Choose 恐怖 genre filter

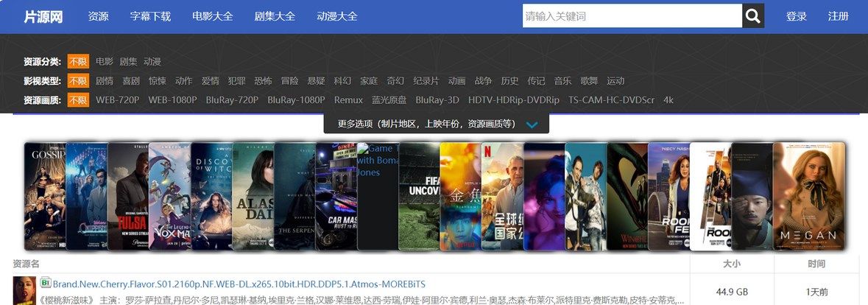264,81
